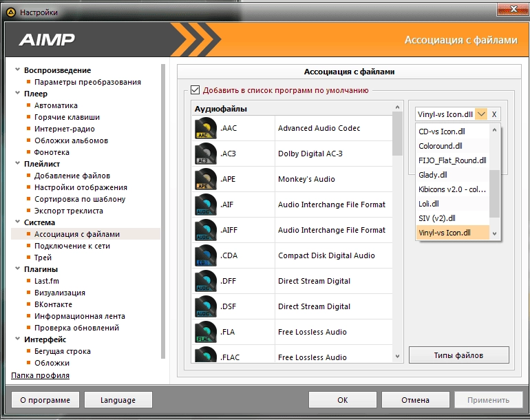Click the icon library list scroll-down arrow

494,233
